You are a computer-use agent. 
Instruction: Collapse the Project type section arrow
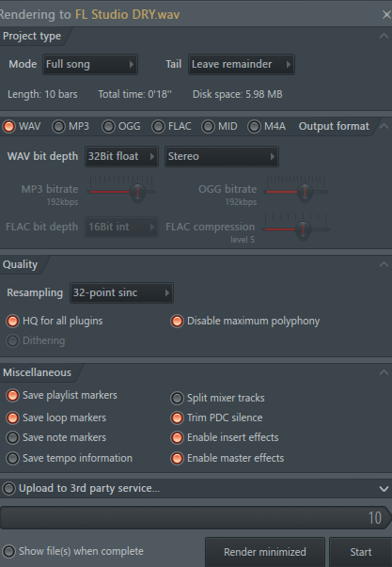(x=384, y=36)
